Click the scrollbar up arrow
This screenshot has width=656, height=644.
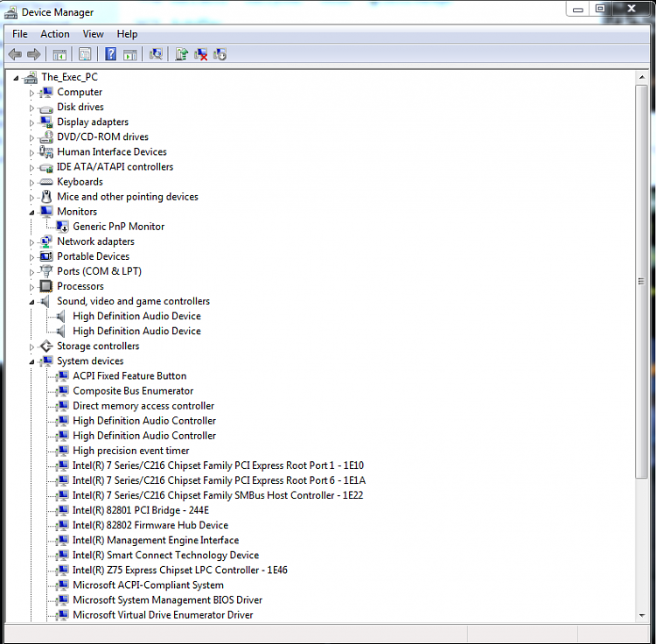[x=642, y=77]
